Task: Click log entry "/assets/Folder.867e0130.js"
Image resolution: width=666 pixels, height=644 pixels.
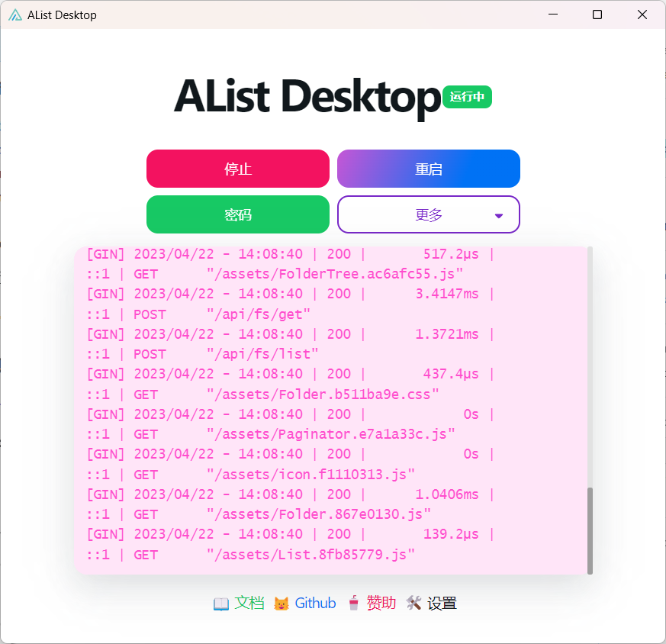Action: click(x=319, y=515)
